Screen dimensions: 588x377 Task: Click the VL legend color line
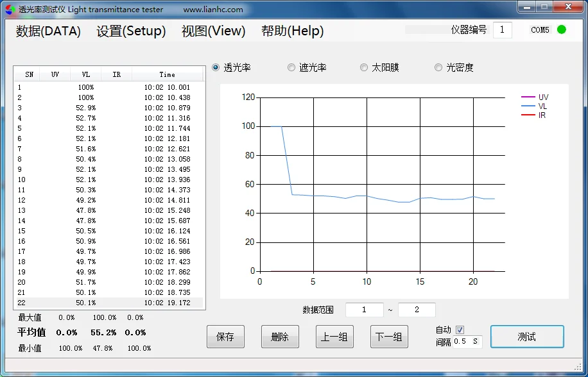pos(528,106)
